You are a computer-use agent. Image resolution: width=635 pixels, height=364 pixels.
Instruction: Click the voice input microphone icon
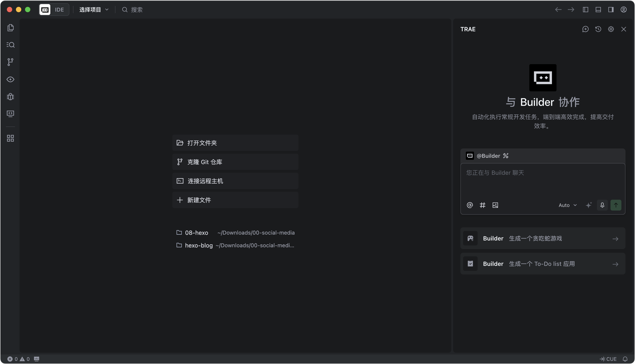pos(602,205)
